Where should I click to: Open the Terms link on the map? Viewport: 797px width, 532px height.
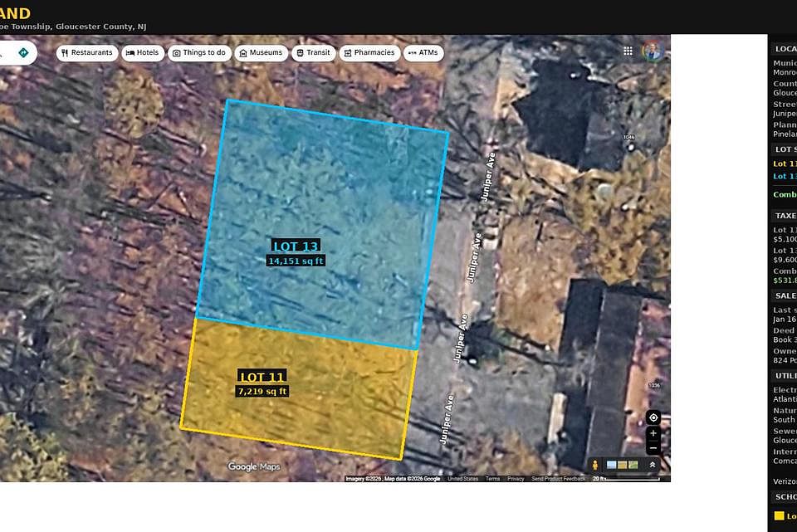(x=492, y=479)
